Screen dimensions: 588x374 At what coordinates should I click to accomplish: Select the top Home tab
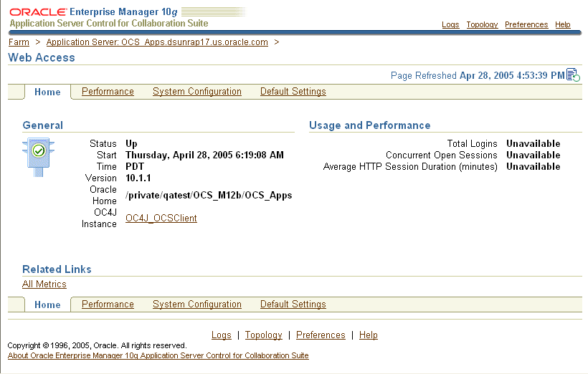point(47,92)
